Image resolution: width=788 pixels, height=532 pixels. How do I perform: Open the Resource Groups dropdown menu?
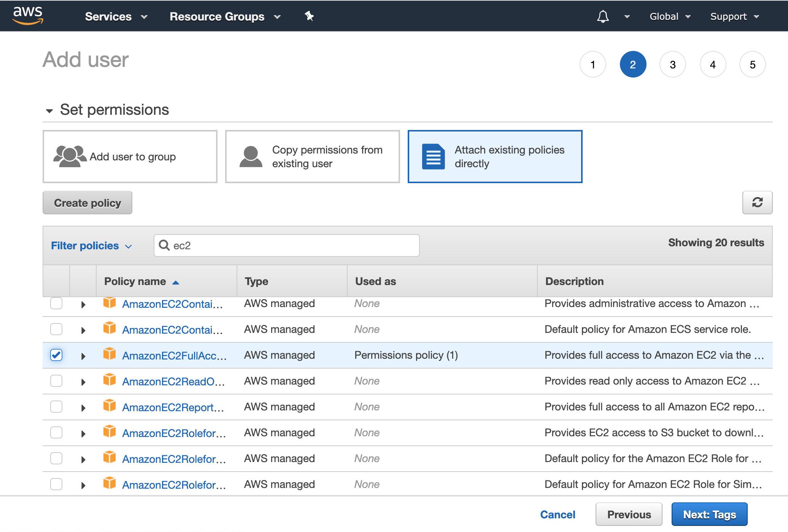pyautogui.click(x=225, y=16)
